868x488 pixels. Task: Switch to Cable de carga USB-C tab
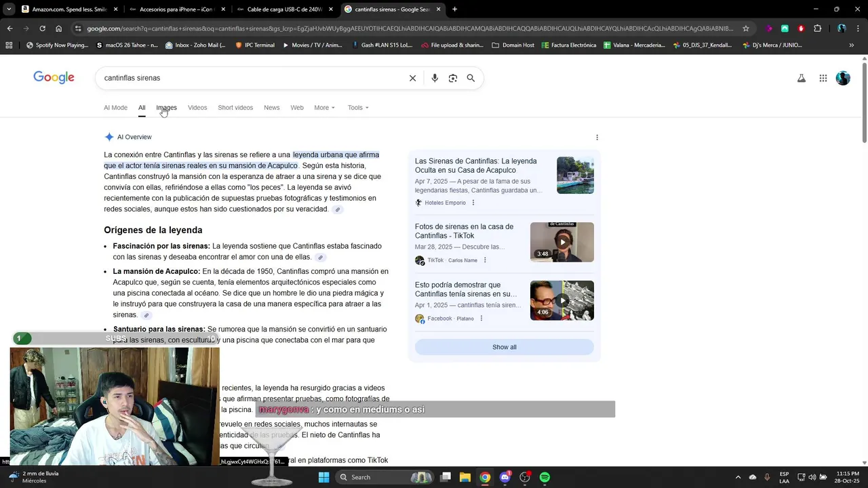coord(285,9)
